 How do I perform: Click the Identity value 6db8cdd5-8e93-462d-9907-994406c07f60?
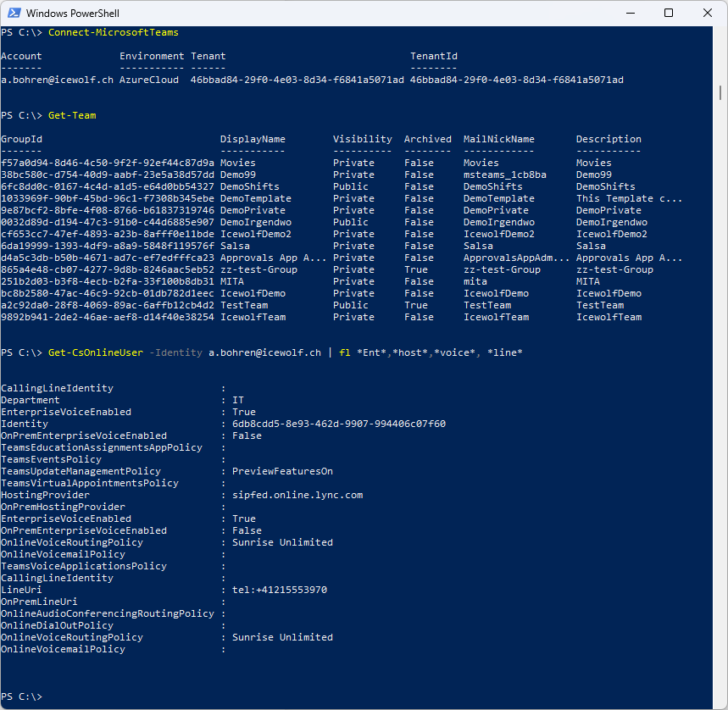(x=339, y=424)
